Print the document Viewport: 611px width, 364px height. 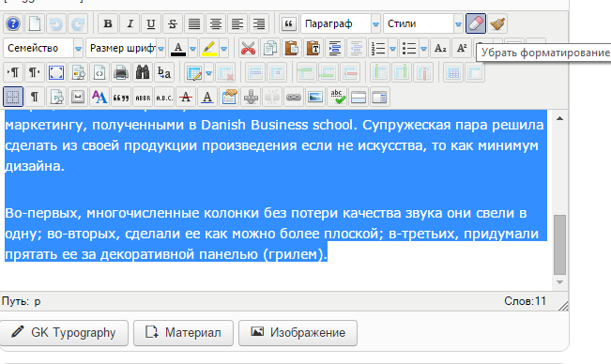coord(121,73)
